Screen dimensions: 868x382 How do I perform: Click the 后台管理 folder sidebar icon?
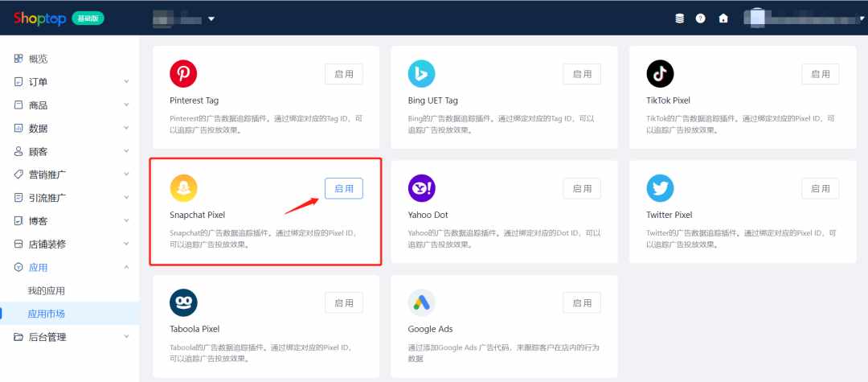[x=18, y=337]
